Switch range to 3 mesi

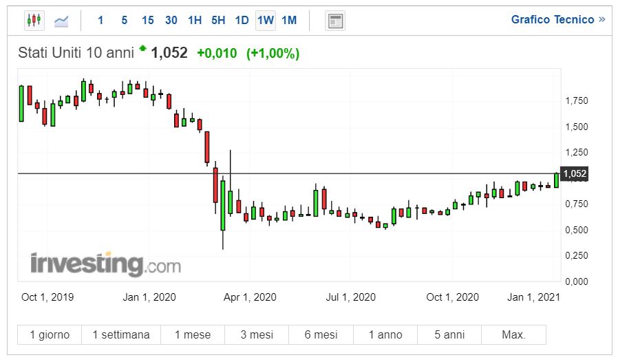pyautogui.click(x=257, y=335)
